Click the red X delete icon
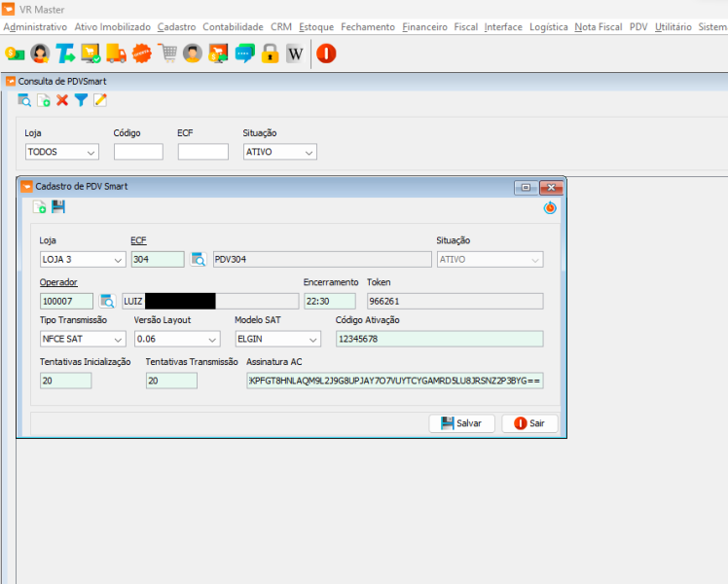Image resolution: width=728 pixels, height=584 pixels. [x=62, y=100]
